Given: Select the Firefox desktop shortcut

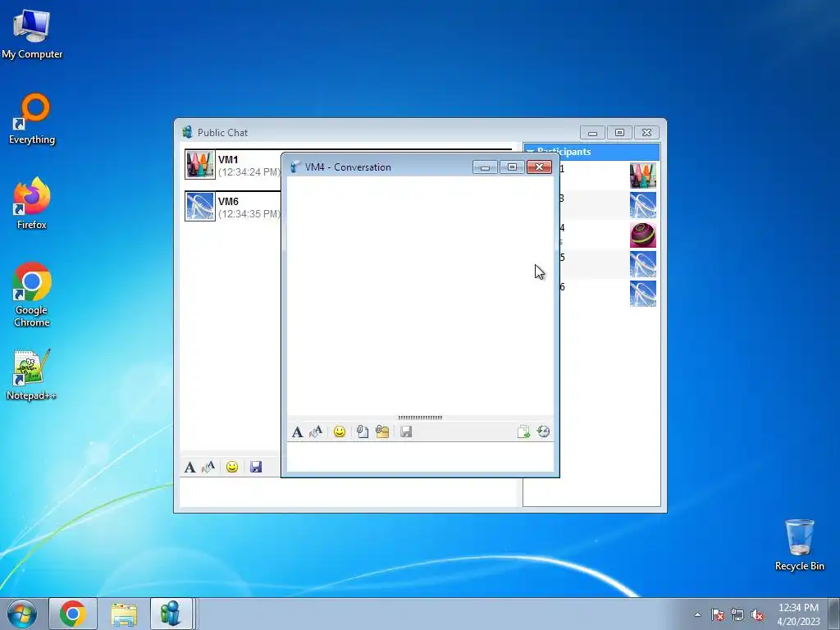Looking at the screenshot, I should click(32, 203).
